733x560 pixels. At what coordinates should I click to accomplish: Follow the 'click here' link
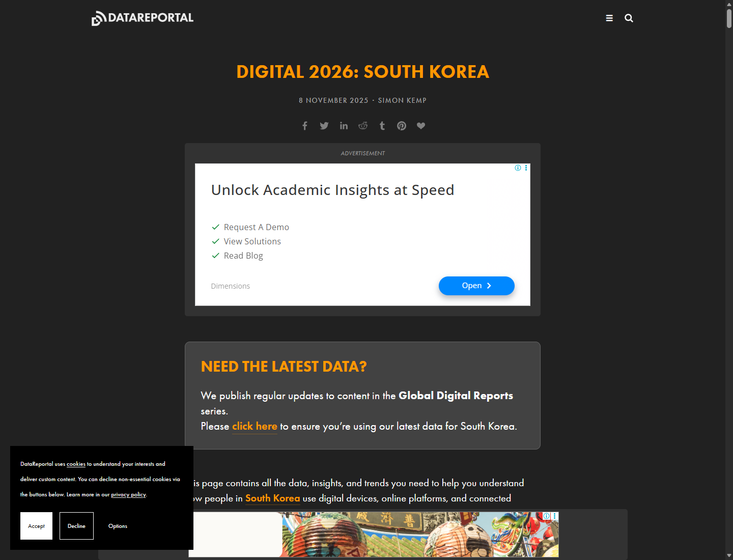click(x=255, y=426)
